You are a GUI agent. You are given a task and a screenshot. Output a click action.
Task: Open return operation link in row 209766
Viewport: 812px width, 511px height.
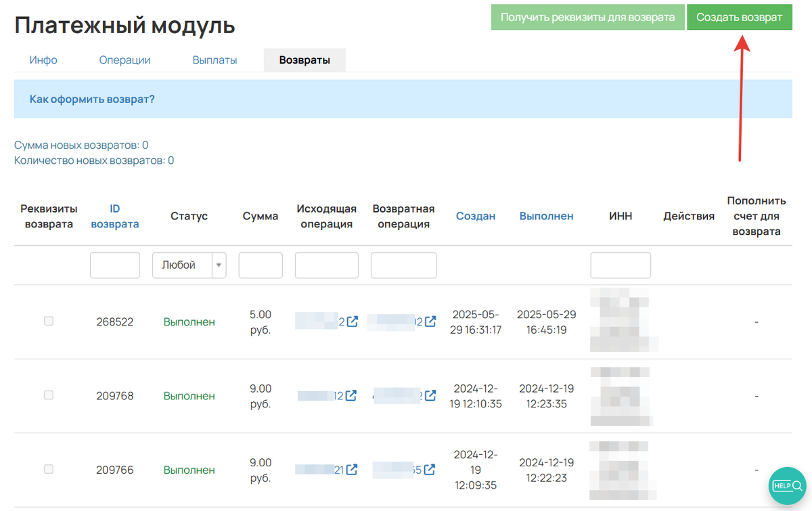click(x=429, y=469)
